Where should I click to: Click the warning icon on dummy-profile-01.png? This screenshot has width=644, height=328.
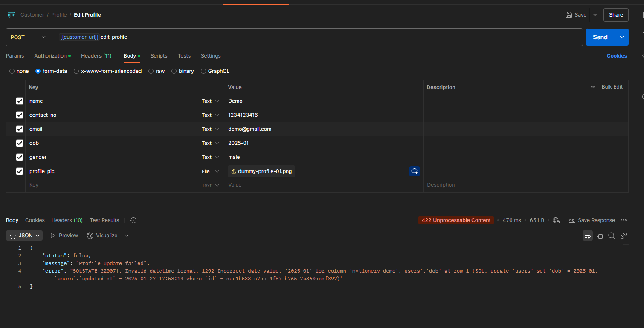(233, 171)
